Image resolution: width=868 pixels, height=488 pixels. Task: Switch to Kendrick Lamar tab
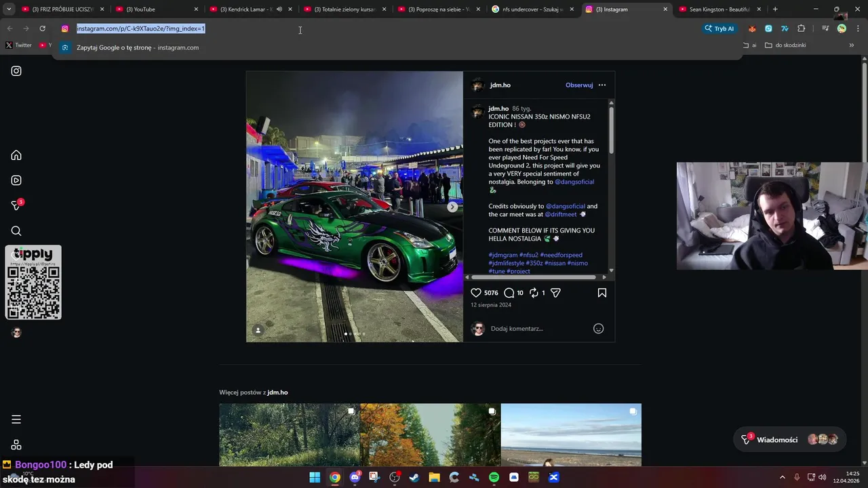(250, 9)
